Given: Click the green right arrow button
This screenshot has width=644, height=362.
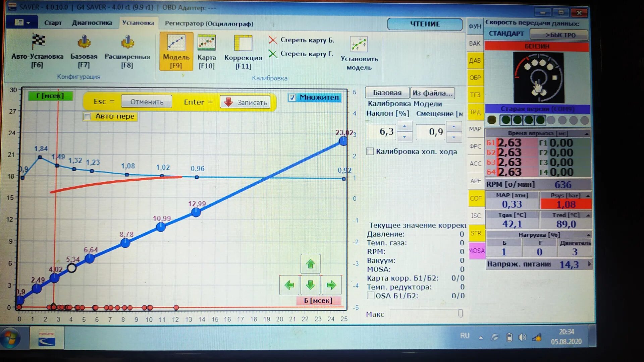Looking at the screenshot, I should (331, 285).
